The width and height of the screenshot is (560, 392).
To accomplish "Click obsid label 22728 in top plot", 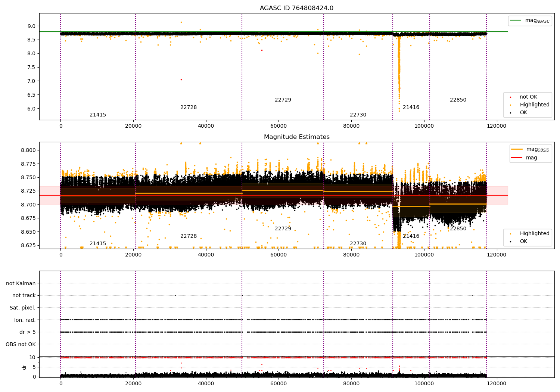I will tap(189, 108).
